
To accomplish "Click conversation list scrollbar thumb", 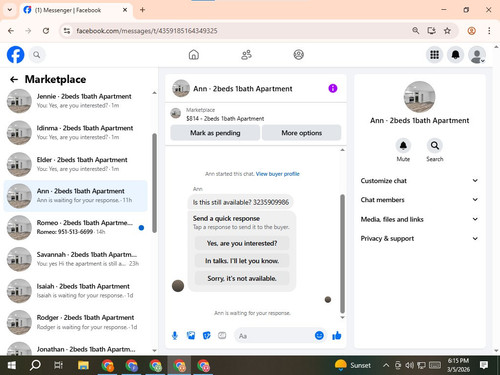I will (x=154, y=183).
